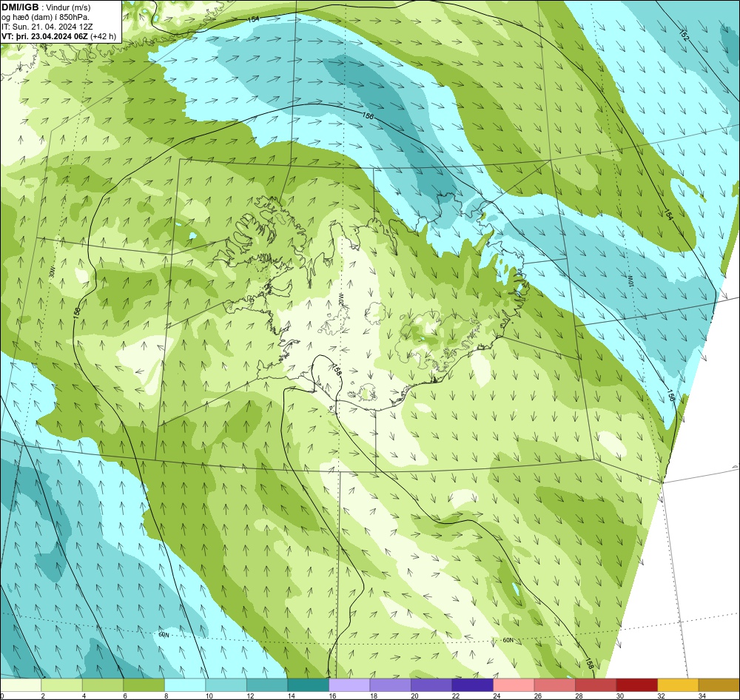Click the legend tick value 8

click(166, 696)
